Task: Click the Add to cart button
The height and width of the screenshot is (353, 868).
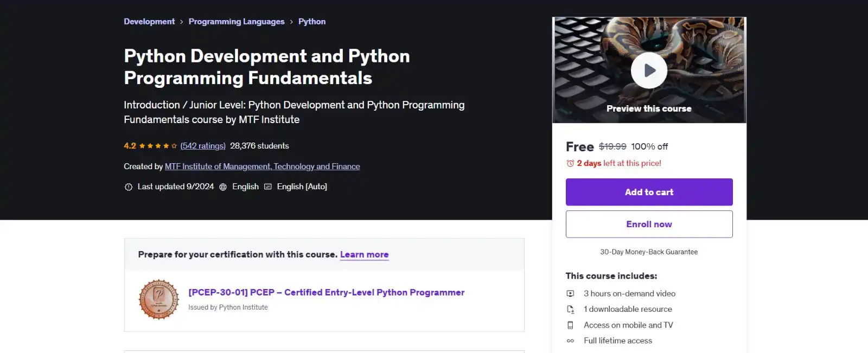Action: [x=649, y=192]
